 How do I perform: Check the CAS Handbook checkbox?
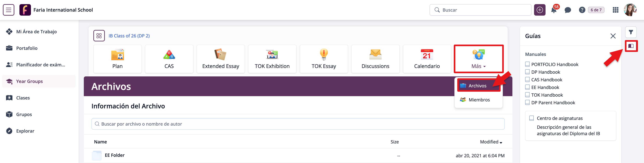(x=527, y=80)
